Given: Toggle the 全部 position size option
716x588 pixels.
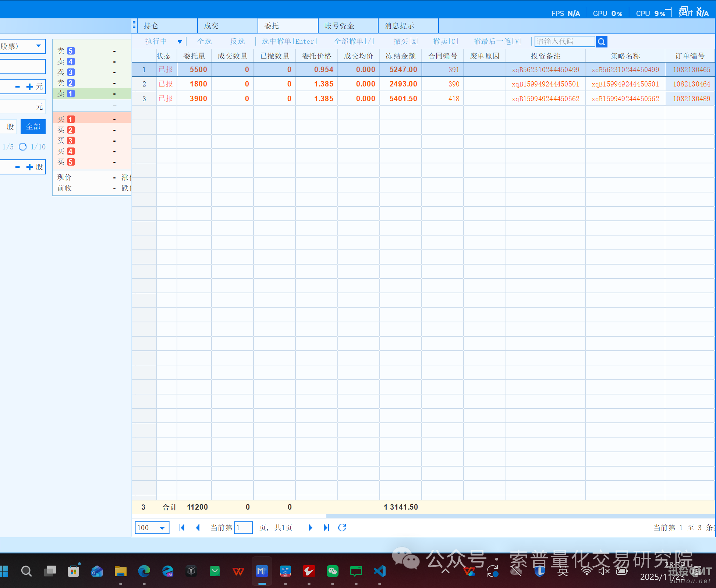Looking at the screenshot, I should 33,127.
